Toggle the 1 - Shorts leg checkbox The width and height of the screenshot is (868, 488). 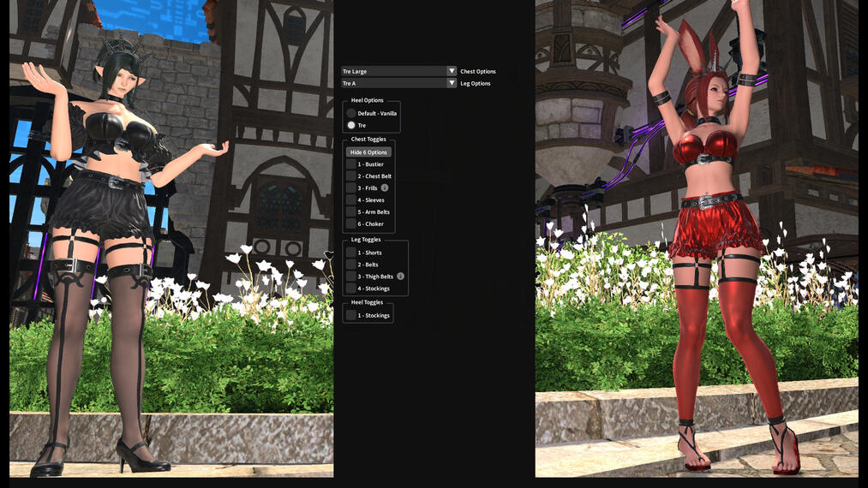point(350,253)
